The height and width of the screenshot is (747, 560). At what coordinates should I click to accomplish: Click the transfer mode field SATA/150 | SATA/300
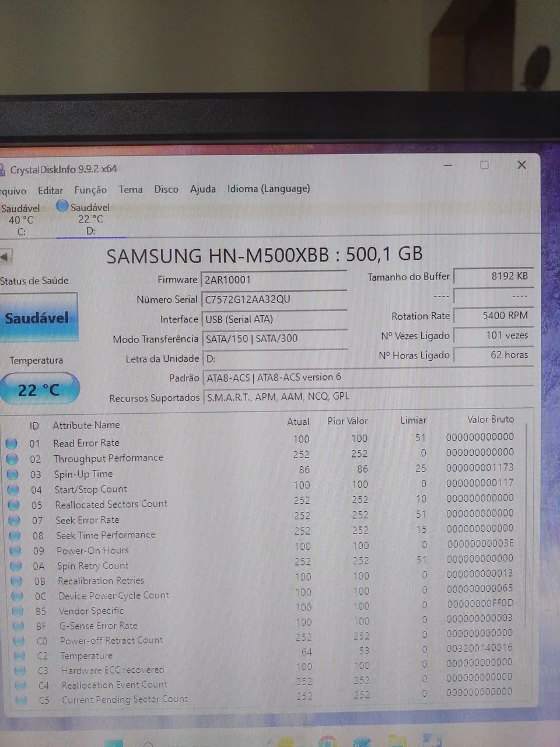point(274,338)
